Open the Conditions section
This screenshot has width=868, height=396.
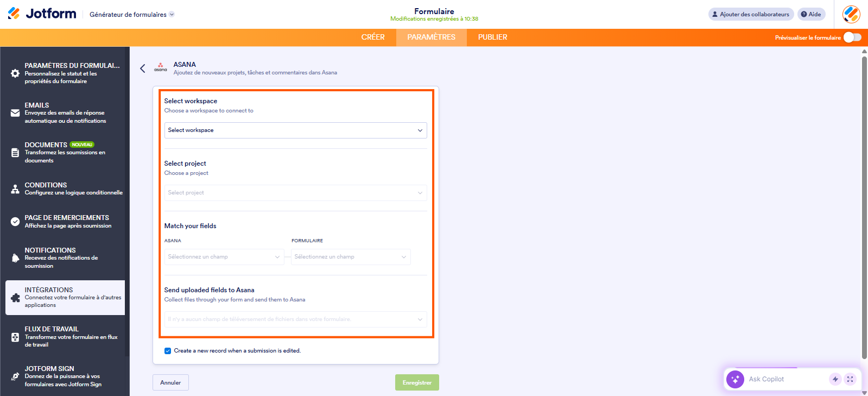pos(65,189)
